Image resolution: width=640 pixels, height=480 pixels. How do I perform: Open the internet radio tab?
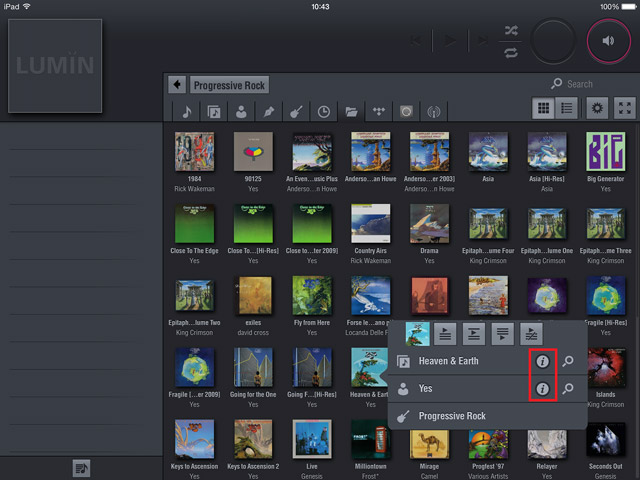point(433,111)
